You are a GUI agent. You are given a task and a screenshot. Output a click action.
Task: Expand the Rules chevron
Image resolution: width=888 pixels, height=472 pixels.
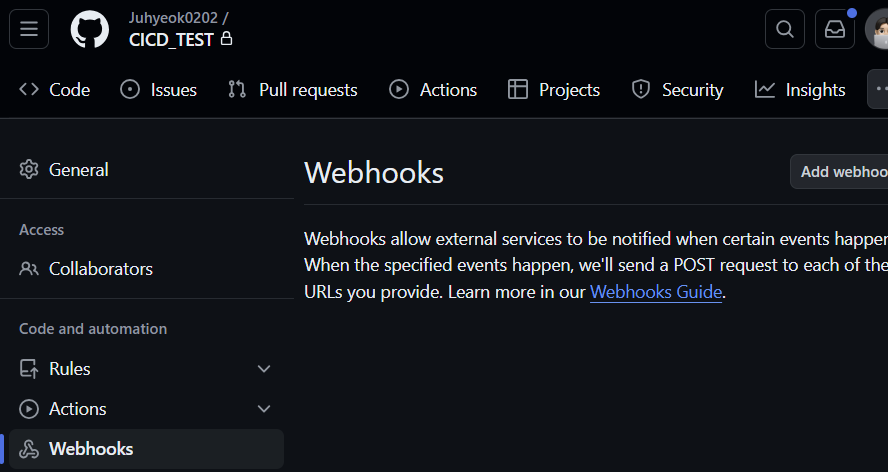click(264, 369)
